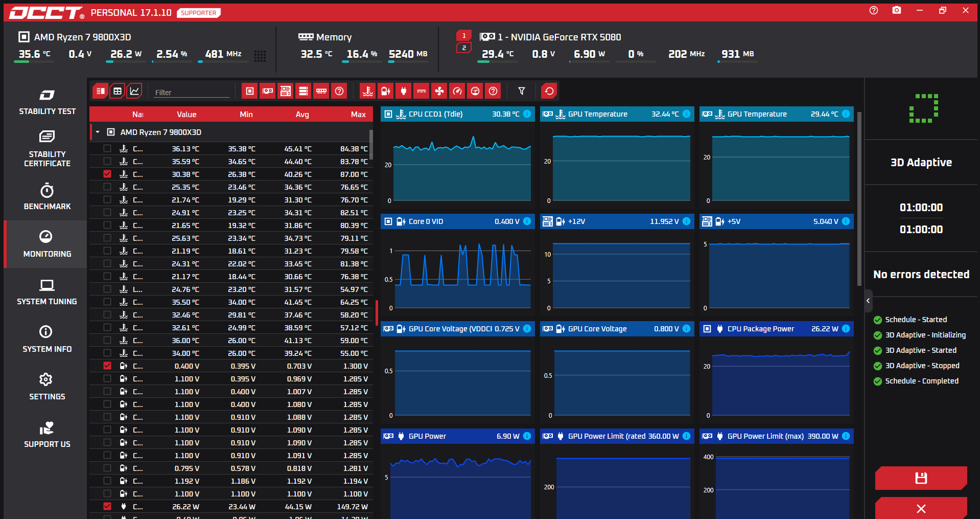Check the 36.13 °C sensor row checkbox

point(107,148)
